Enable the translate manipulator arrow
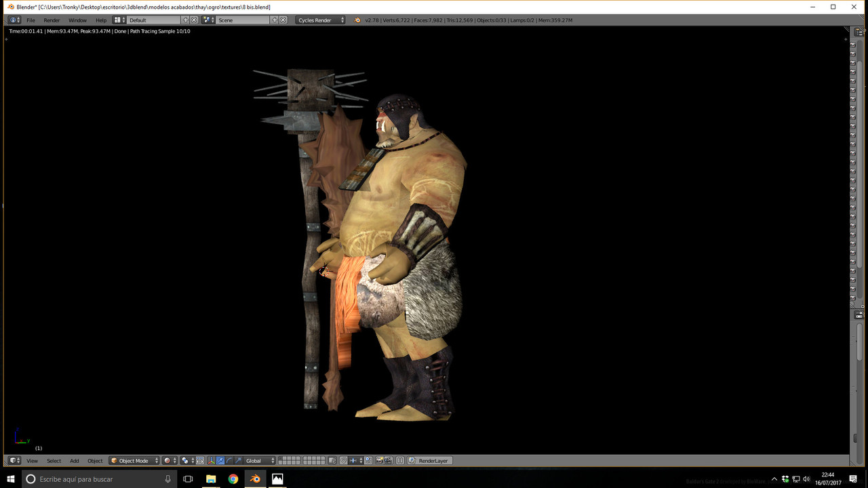Screen dimensions: 868x488 pyautogui.click(x=220, y=461)
